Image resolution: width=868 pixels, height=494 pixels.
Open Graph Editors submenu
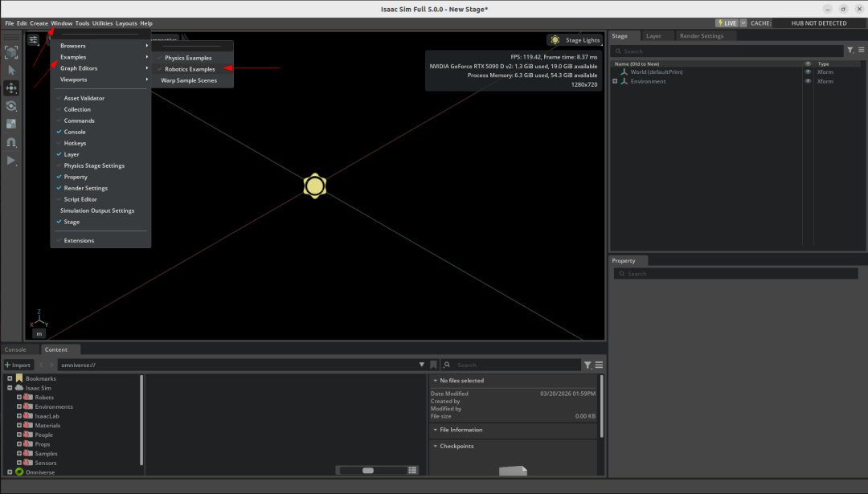[100, 68]
